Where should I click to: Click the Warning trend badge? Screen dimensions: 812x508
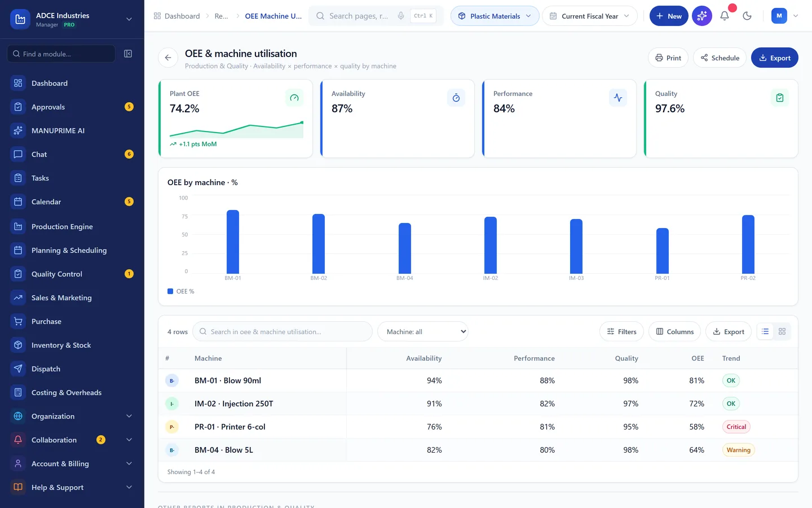tap(738, 450)
